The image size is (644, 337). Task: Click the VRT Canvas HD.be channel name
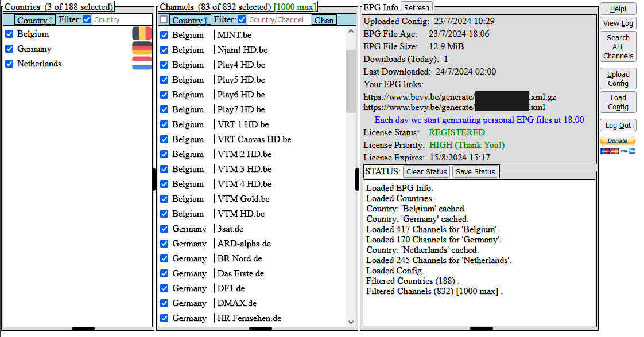click(x=254, y=139)
